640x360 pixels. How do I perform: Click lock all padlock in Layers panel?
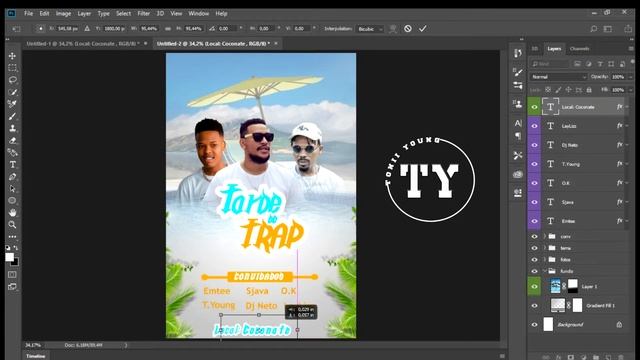[x=589, y=89]
